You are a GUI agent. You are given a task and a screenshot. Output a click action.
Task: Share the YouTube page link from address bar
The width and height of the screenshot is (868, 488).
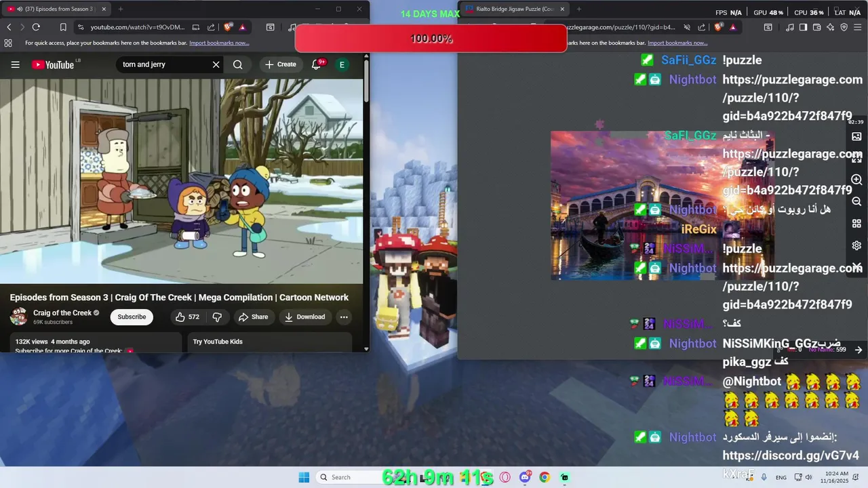(211, 27)
